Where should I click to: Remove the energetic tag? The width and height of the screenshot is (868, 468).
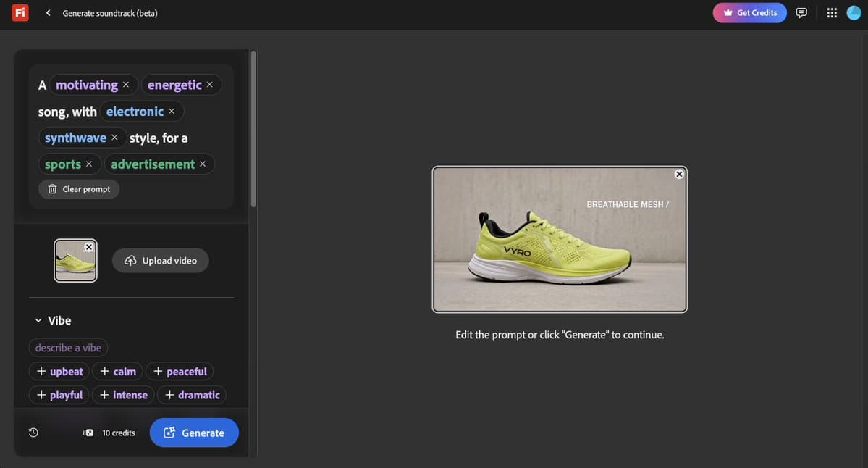[209, 85]
